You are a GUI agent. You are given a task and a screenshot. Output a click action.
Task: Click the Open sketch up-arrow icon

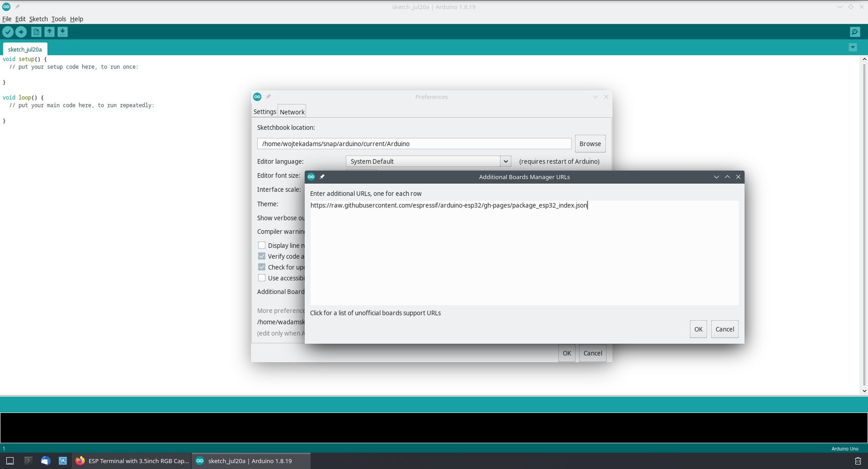(49, 32)
